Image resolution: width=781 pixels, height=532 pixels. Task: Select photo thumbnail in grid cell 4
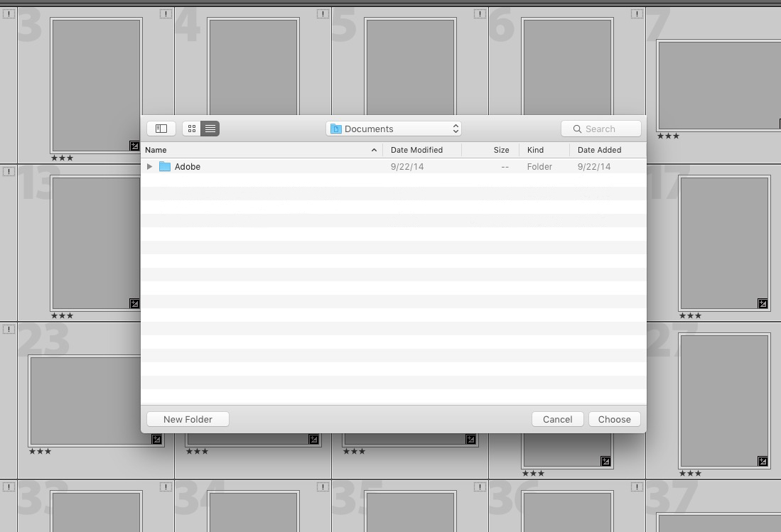tap(253, 67)
